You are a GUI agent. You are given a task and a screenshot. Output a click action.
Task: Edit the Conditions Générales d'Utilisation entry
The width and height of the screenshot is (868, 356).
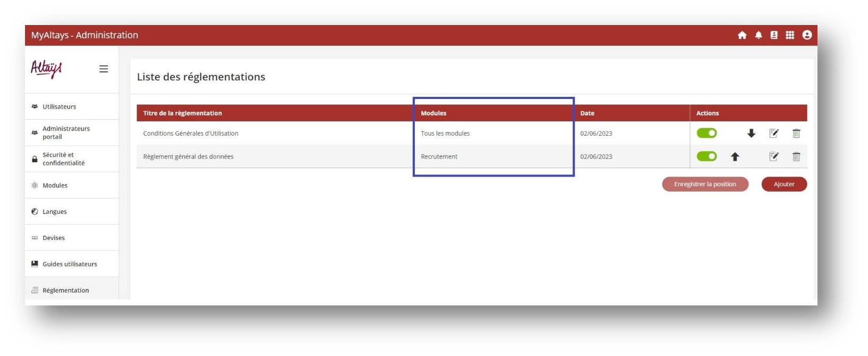tap(774, 134)
